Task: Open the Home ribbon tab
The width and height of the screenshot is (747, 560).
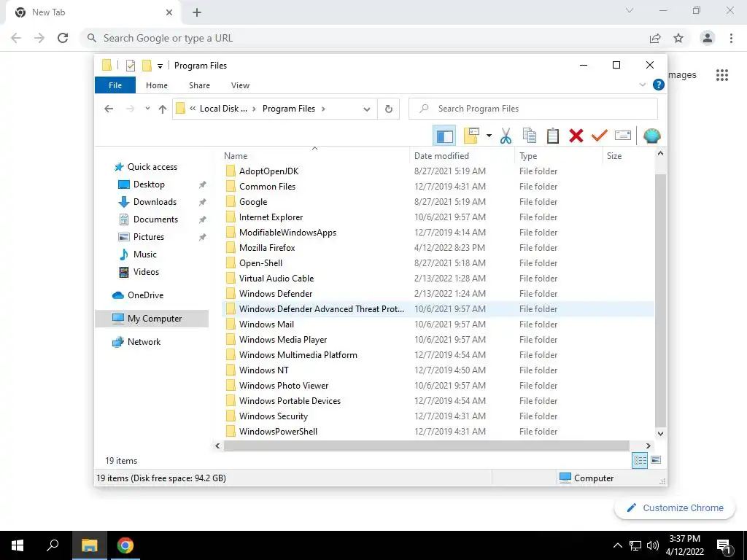Action: tap(157, 85)
